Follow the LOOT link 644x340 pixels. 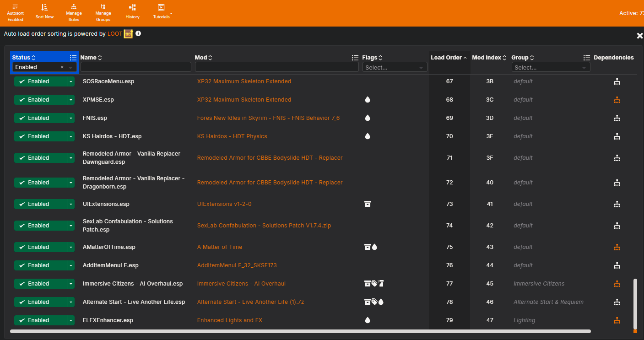click(115, 34)
